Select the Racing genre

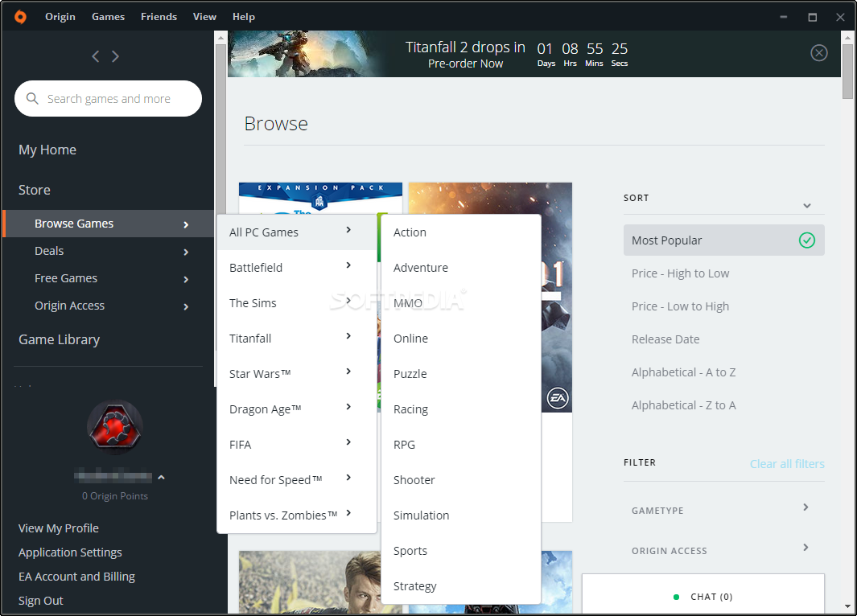pyautogui.click(x=461, y=409)
